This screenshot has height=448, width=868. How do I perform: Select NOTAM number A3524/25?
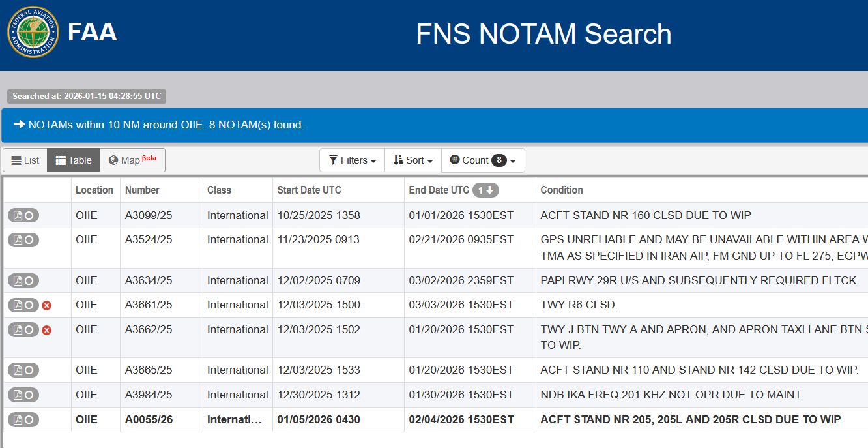click(x=149, y=240)
